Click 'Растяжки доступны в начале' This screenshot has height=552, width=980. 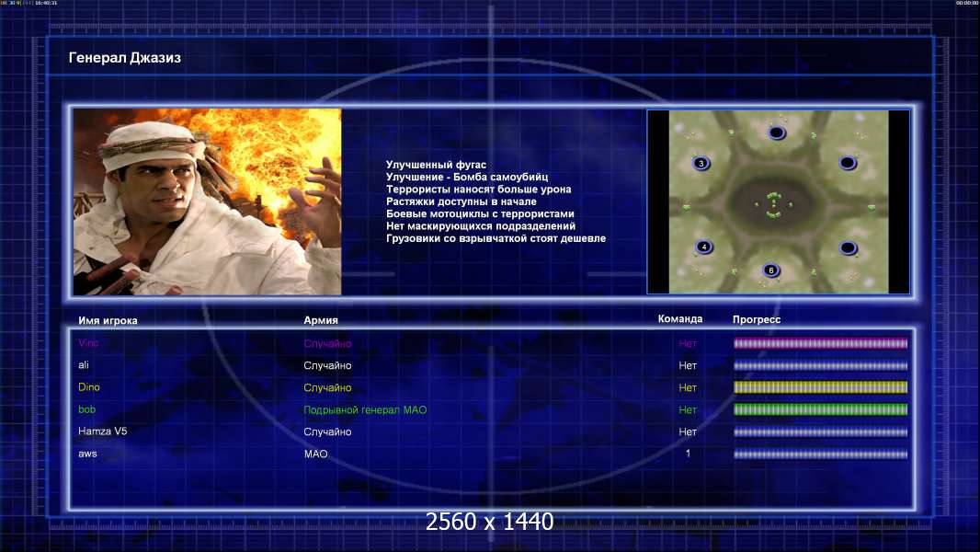click(462, 201)
